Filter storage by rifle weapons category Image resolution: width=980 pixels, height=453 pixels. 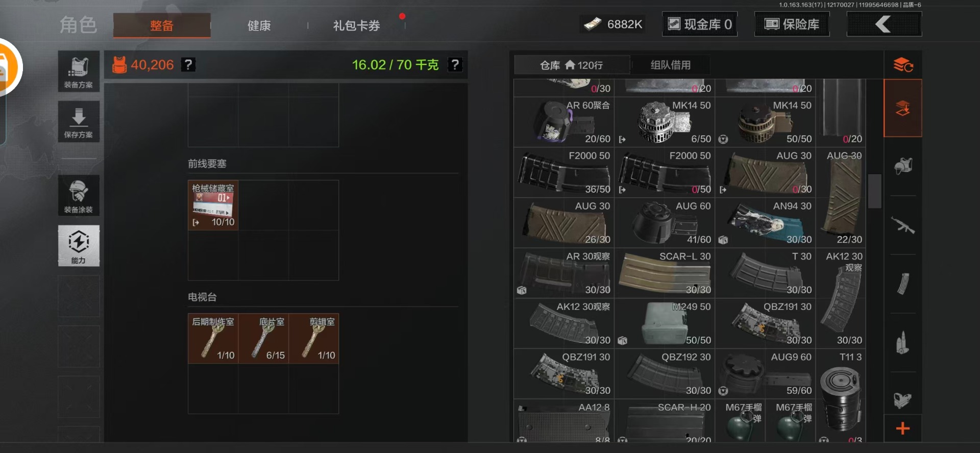[x=903, y=225]
